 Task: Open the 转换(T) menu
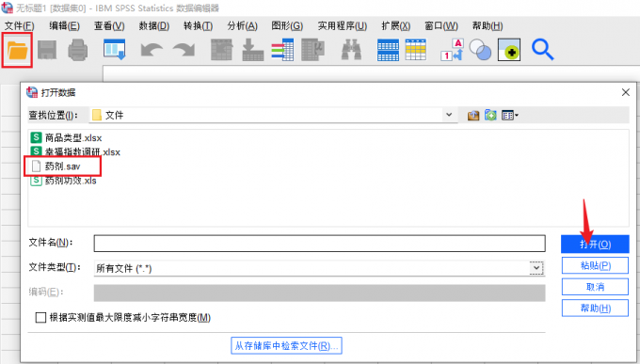198,26
